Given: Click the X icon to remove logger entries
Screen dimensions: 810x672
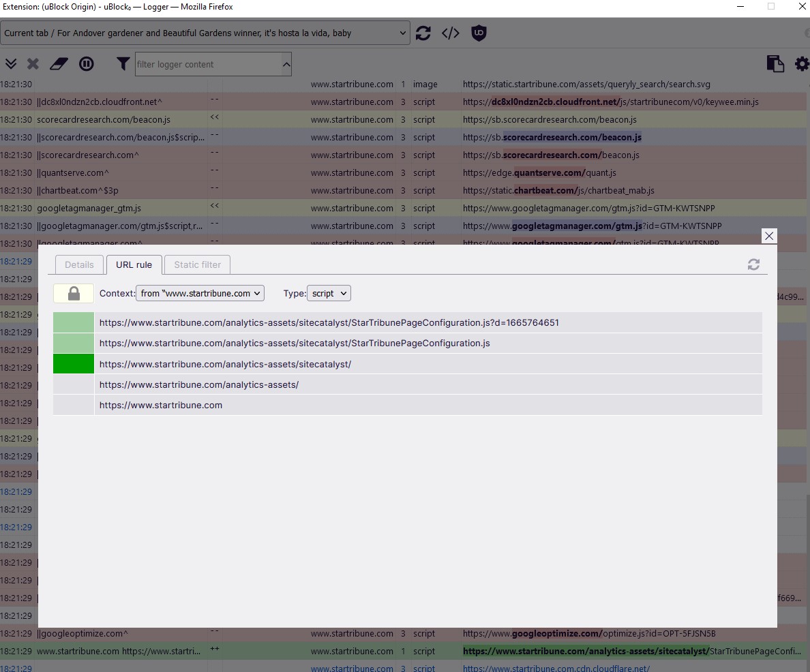Looking at the screenshot, I should (x=33, y=63).
